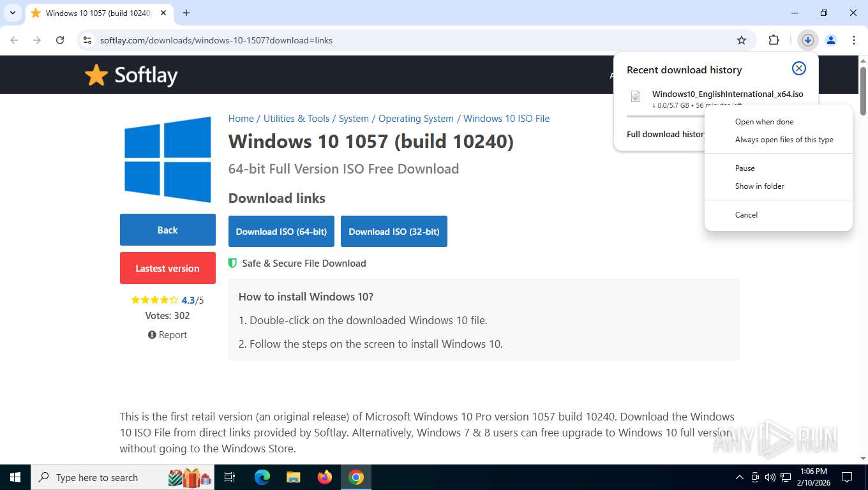Image resolution: width=868 pixels, height=490 pixels.
Task: Click the ISO file icon in downloads
Action: [x=635, y=96]
